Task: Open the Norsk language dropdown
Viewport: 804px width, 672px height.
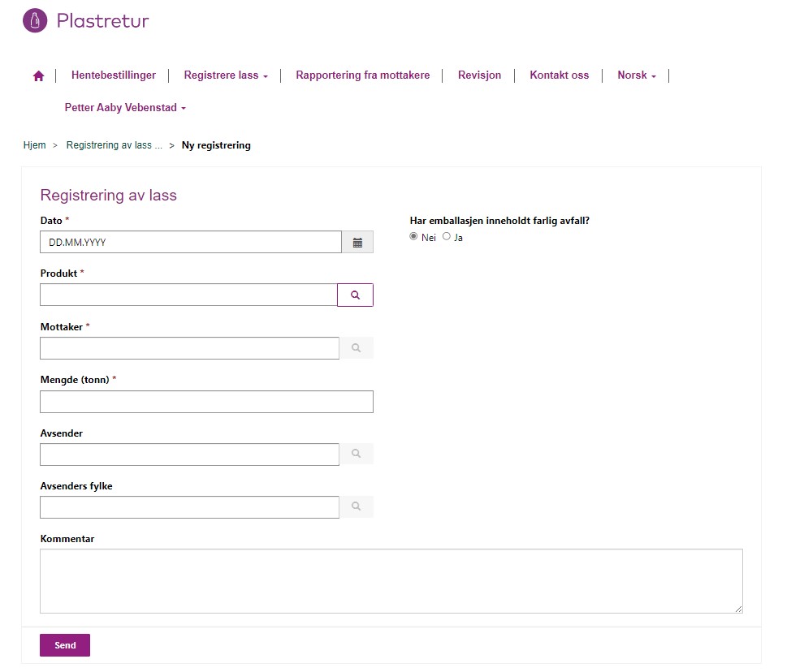Action: click(636, 75)
